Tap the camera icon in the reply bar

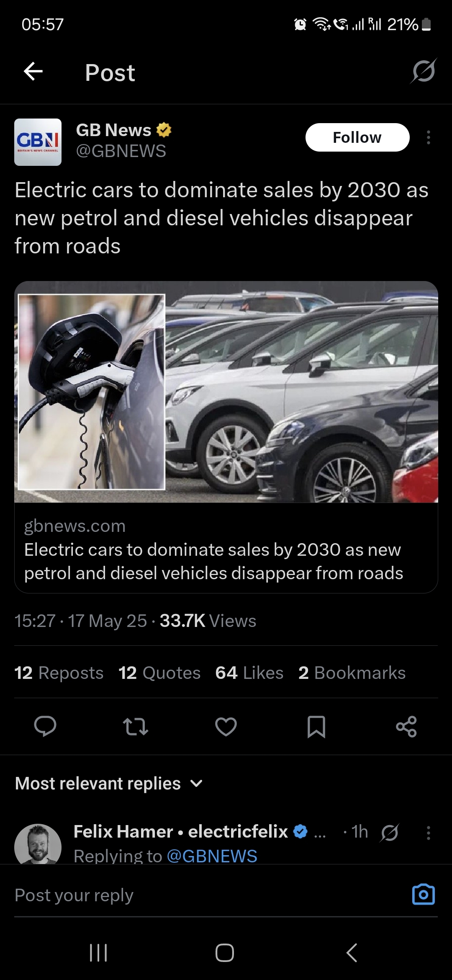coord(424,895)
